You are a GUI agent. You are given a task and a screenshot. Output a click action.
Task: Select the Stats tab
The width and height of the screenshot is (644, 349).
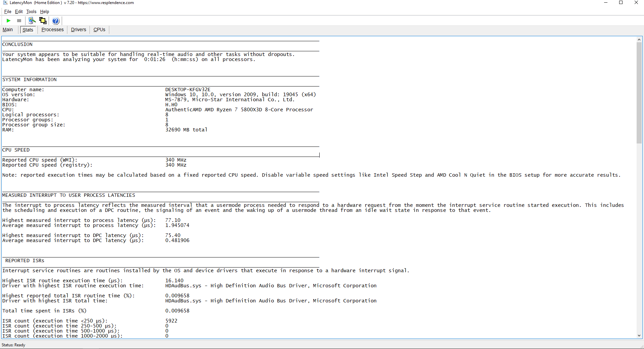(x=28, y=30)
